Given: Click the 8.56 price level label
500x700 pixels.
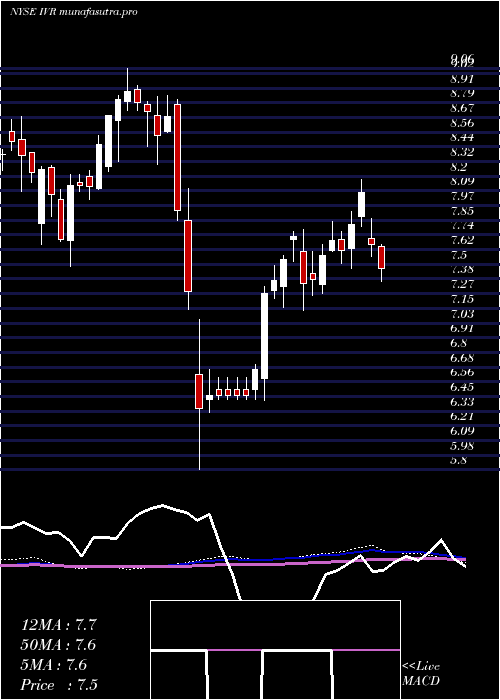Looking at the screenshot, I should pos(462,123).
